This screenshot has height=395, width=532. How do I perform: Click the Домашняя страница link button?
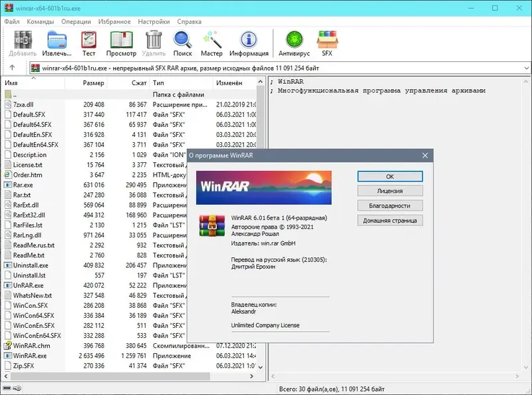pos(390,220)
